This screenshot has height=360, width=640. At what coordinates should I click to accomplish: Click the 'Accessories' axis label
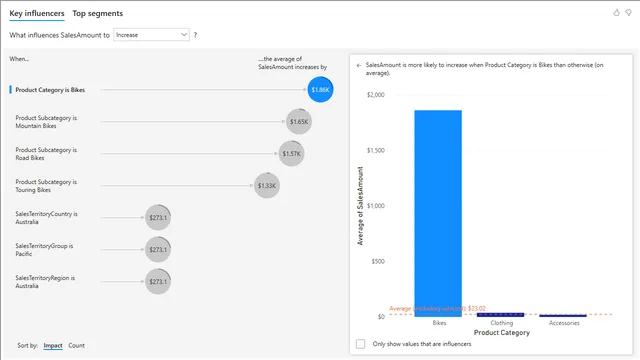point(564,323)
